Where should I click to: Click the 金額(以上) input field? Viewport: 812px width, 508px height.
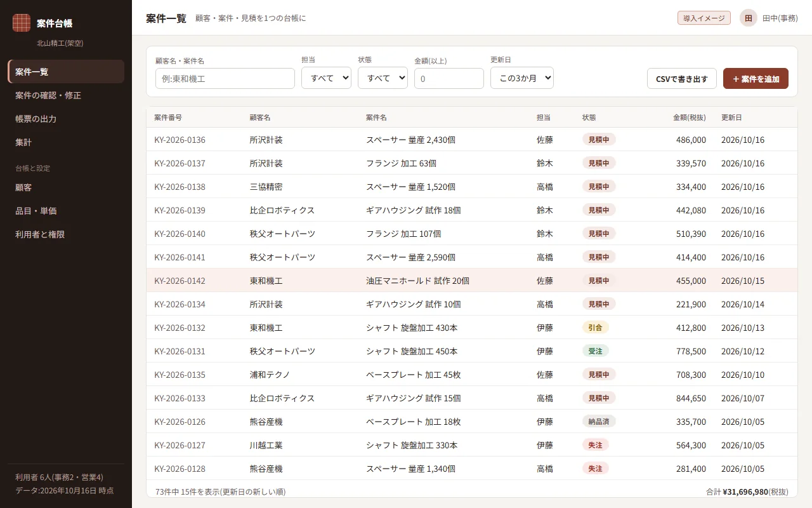pyautogui.click(x=449, y=79)
